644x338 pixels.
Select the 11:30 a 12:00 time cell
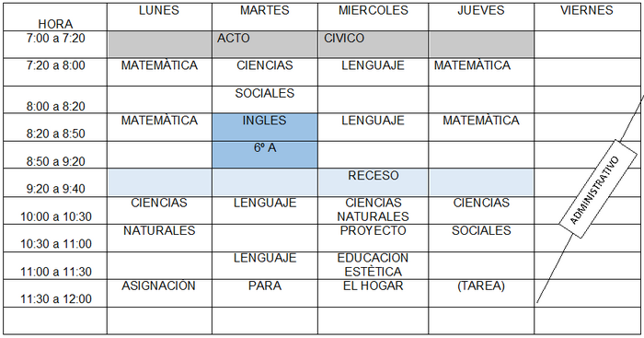pos(55,293)
